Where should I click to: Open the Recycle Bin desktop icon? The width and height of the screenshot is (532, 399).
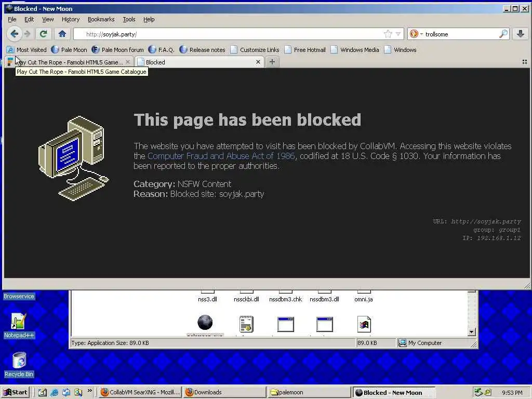pyautogui.click(x=19, y=365)
